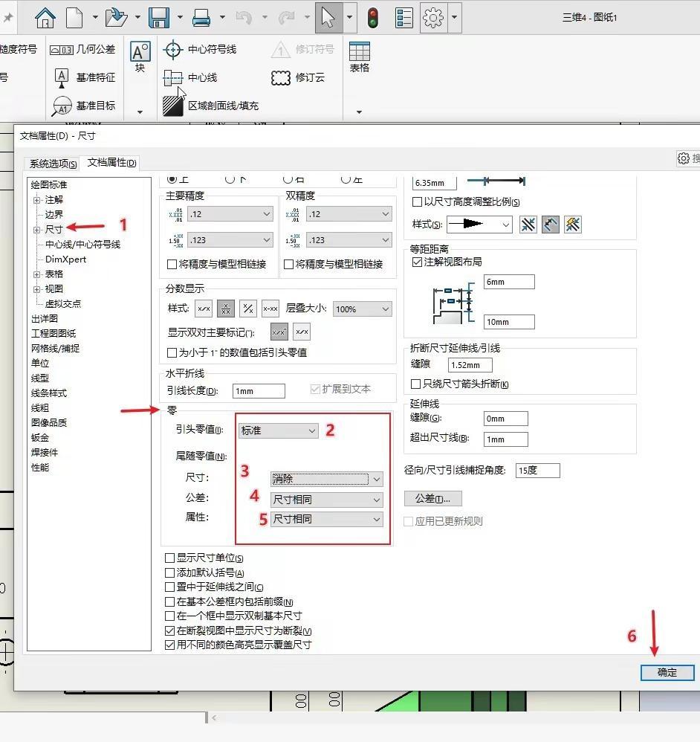Image resolution: width=700 pixels, height=742 pixels.
Task: Click arrow size 6.35mm input field
Action: (434, 183)
